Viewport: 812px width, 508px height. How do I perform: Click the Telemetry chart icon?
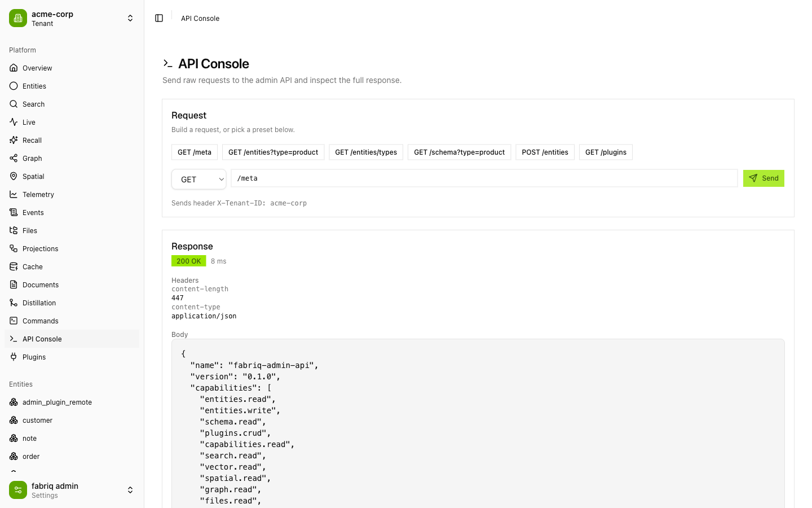point(14,194)
